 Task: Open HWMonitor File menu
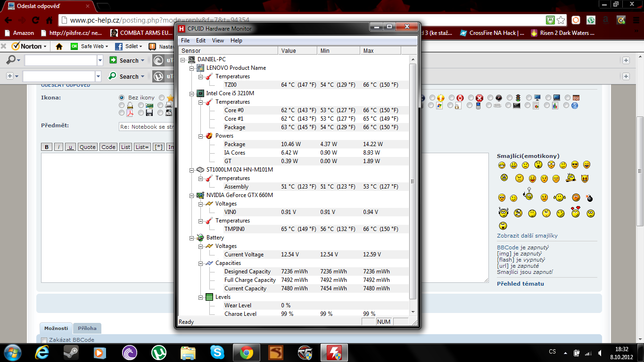pos(185,41)
